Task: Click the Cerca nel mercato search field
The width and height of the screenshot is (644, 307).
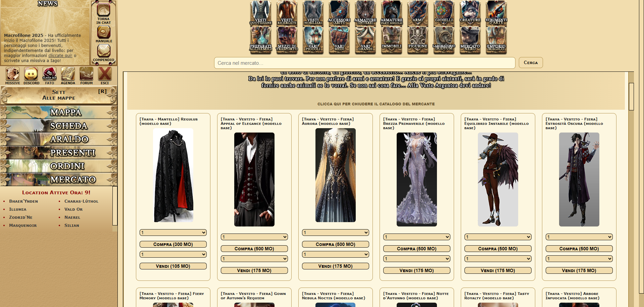Action: tap(364, 63)
